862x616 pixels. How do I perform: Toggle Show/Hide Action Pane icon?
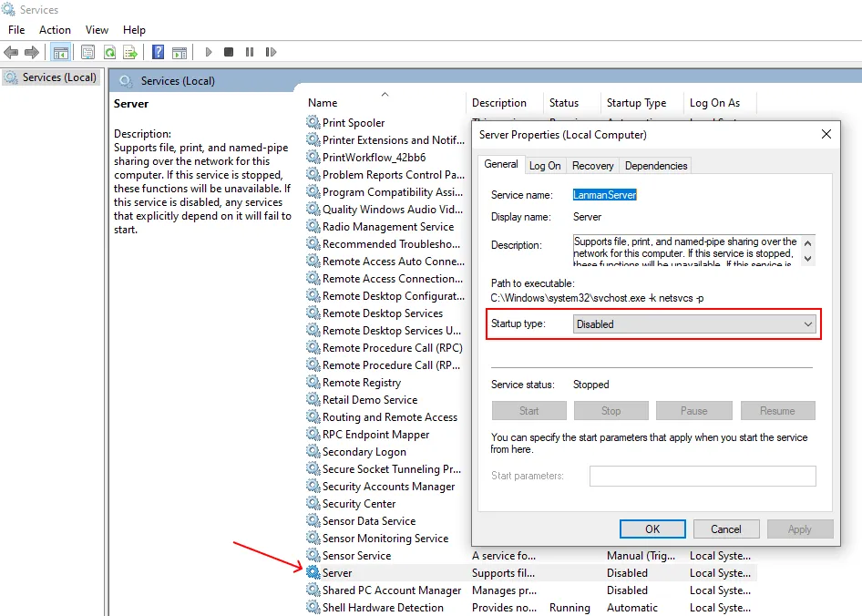click(180, 52)
